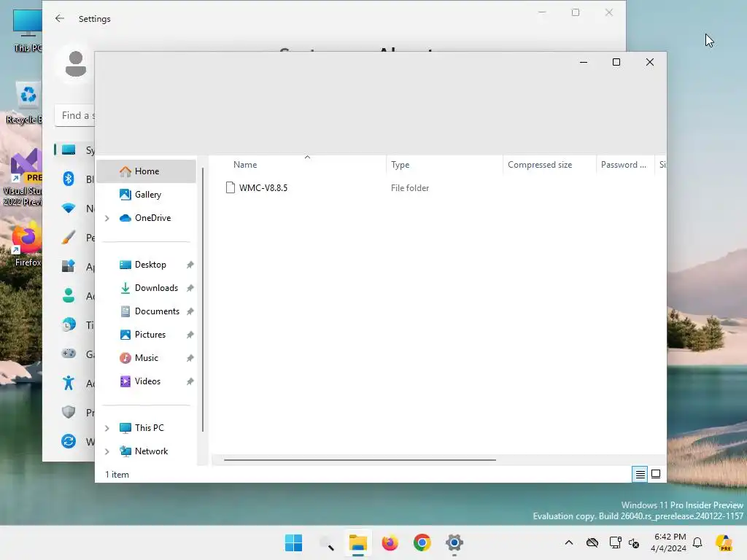The height and width of the screenshot is (560, 747).
Task: Open Privacy shield icon in Settings
Action: 69,412
